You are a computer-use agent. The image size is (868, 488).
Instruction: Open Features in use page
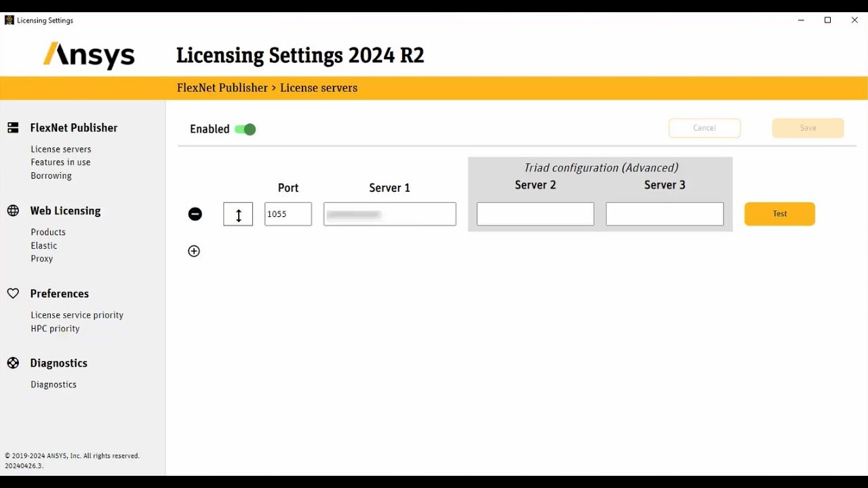(60, 163)
